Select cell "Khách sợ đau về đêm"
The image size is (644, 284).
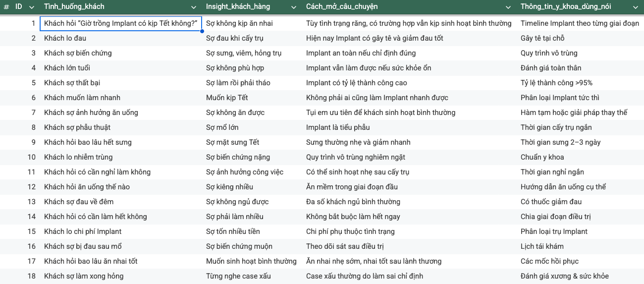pos(121,202)
